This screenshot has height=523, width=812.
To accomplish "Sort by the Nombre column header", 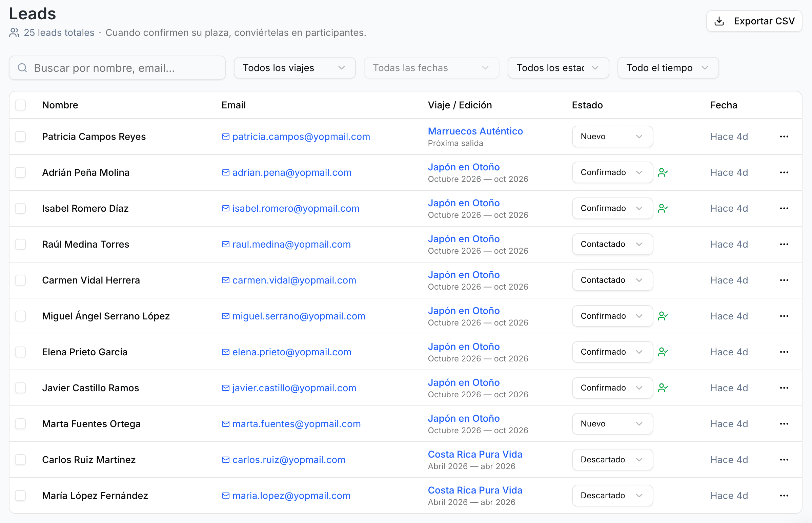I will (x=60, y=105).
